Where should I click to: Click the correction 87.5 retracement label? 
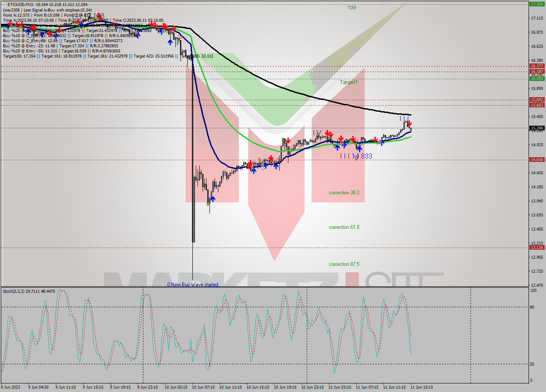[x=344, y=264]
